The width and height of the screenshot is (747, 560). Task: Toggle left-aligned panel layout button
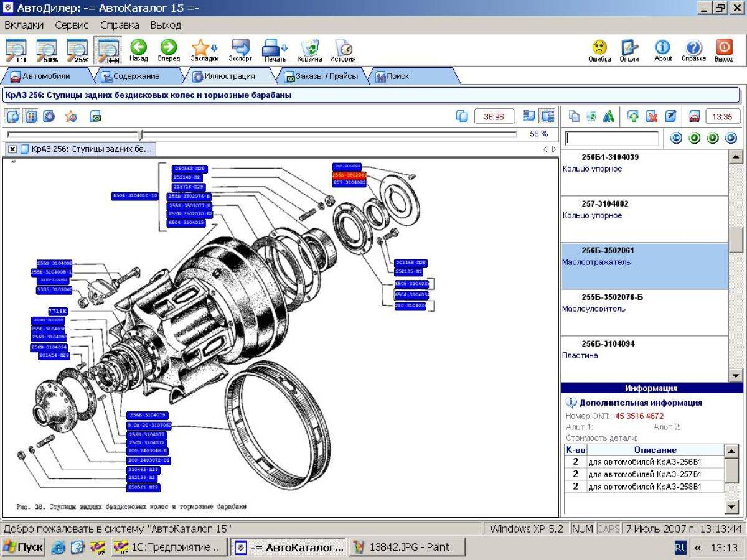[530, 116]
